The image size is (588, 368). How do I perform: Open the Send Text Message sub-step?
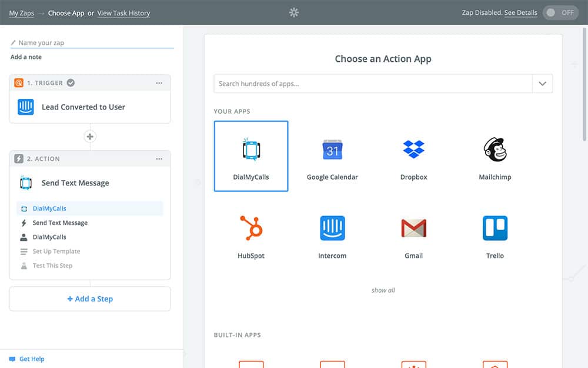[x=60, y=223]
